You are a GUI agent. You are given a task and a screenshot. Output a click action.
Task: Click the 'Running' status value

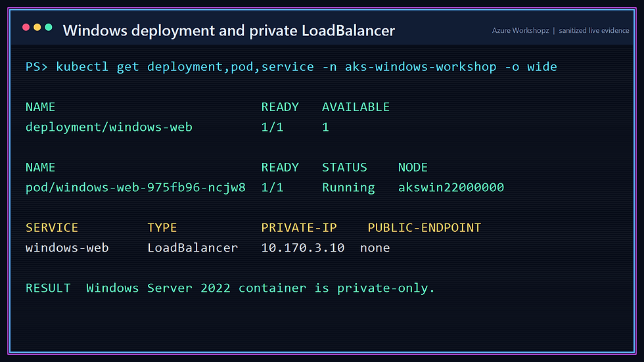pyautogui.click(x=348, y=187)
